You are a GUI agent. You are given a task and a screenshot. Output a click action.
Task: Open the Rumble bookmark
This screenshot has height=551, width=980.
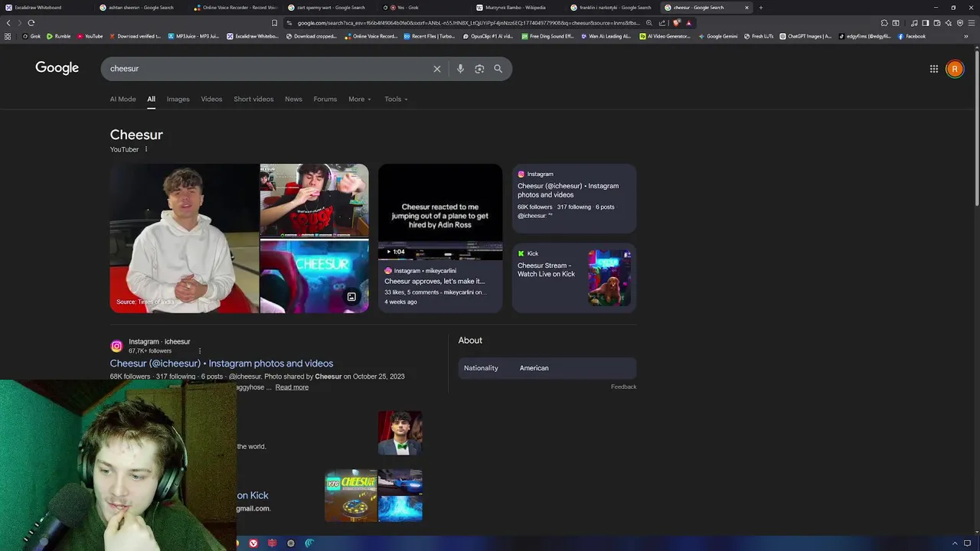59,36
